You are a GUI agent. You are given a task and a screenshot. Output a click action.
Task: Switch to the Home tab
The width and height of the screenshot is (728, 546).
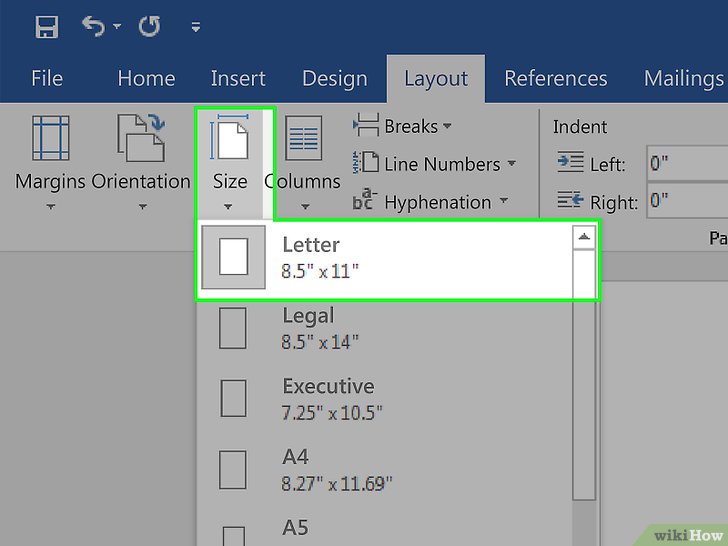click(x=146, y=78)
